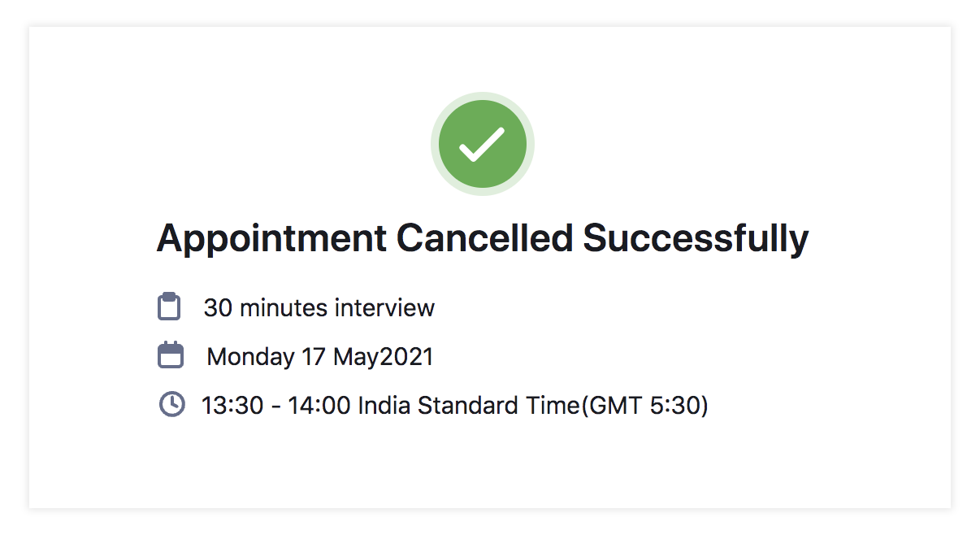Screen dimensions: 980x535
Task: Click the clock icon beside the time
Action: pos(171,404)
